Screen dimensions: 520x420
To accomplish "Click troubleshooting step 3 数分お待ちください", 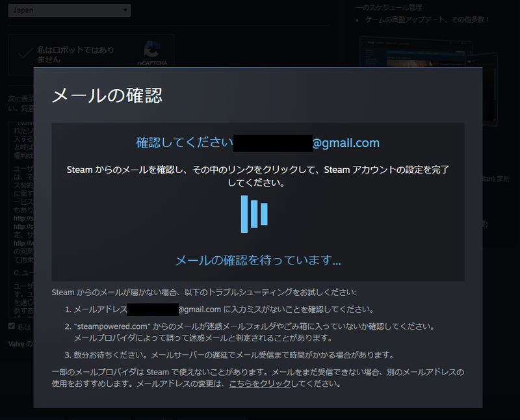I will [229, 355].
